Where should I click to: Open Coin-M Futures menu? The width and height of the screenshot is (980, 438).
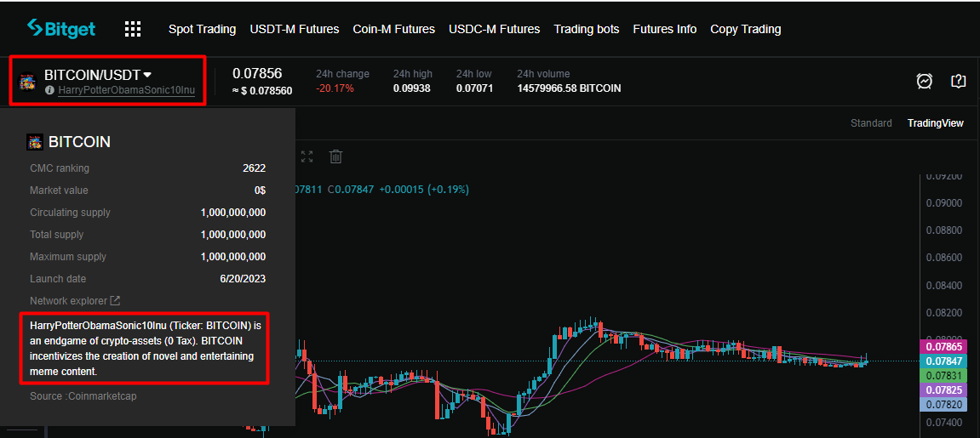tap(393, 29)
